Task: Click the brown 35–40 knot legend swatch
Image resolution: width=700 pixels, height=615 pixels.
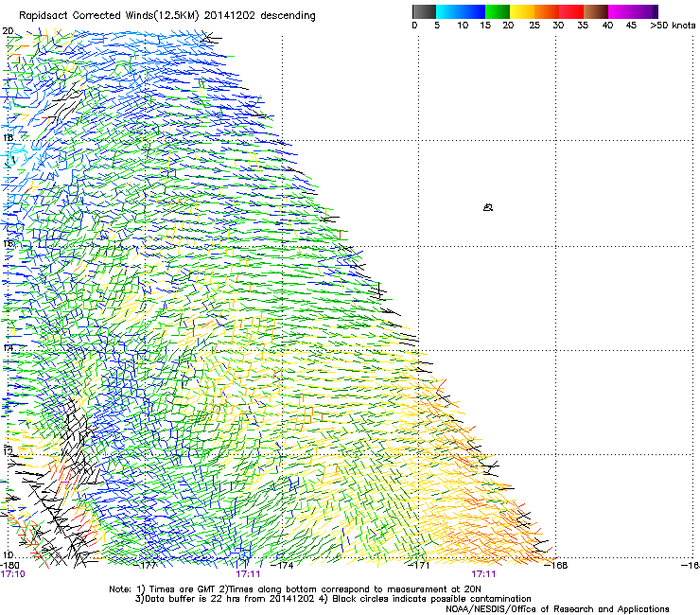Action: click(596, 11)
